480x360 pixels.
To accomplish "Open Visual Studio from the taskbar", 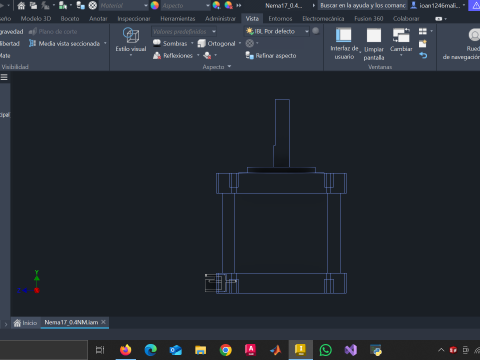I will pos(351,350).
